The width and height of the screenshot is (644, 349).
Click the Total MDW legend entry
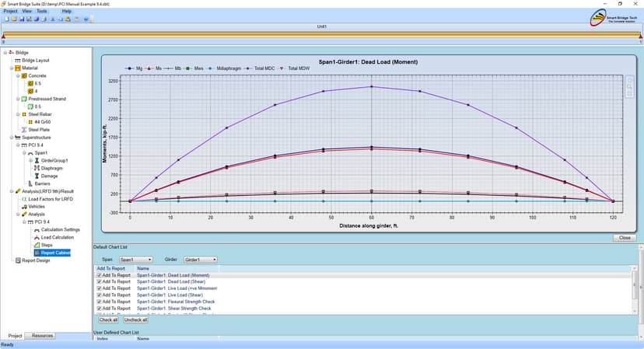pos(294,68)
